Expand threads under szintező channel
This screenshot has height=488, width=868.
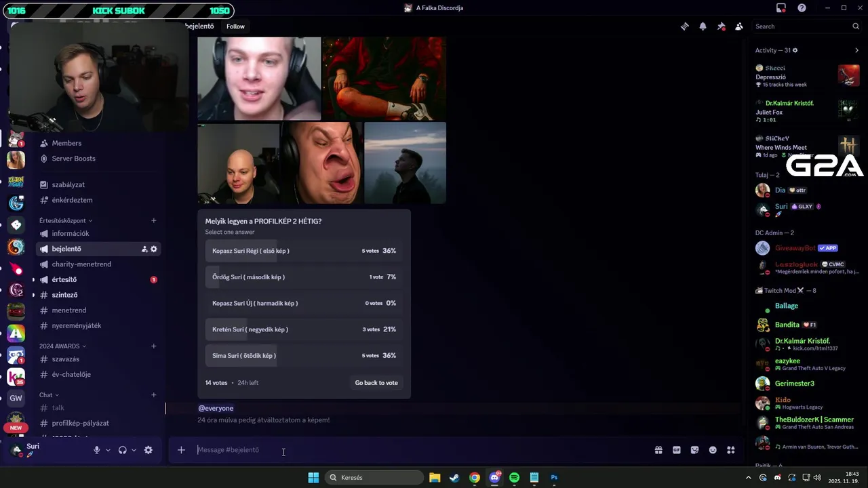33,295
